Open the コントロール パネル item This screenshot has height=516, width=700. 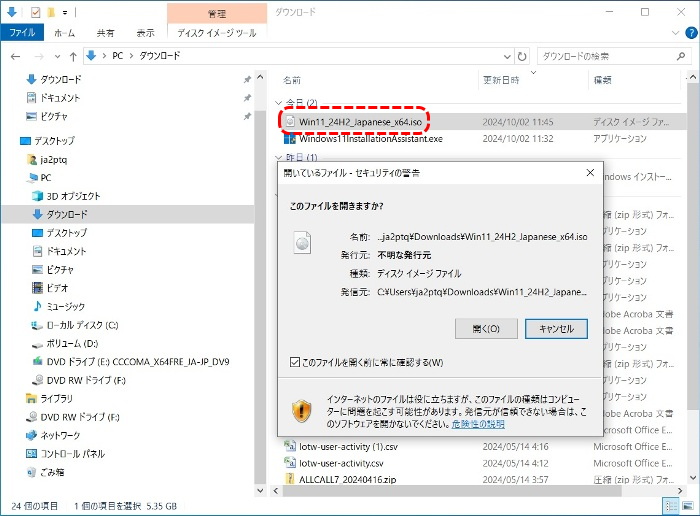66,454
